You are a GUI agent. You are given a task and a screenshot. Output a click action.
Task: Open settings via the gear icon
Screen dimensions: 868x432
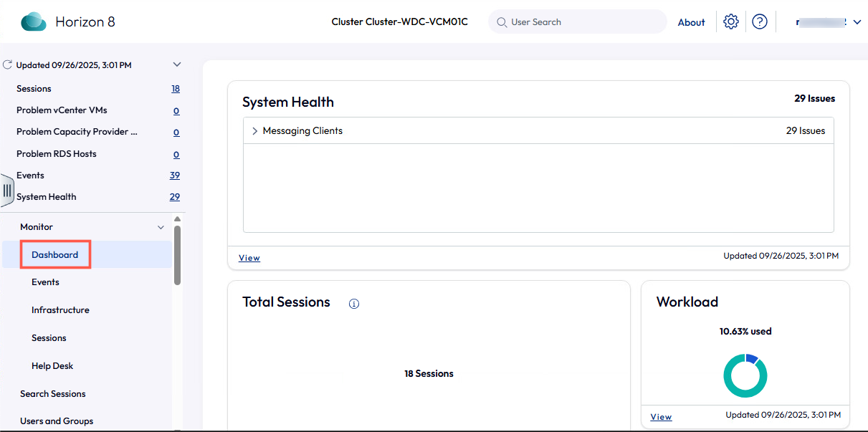click(730, 22)
